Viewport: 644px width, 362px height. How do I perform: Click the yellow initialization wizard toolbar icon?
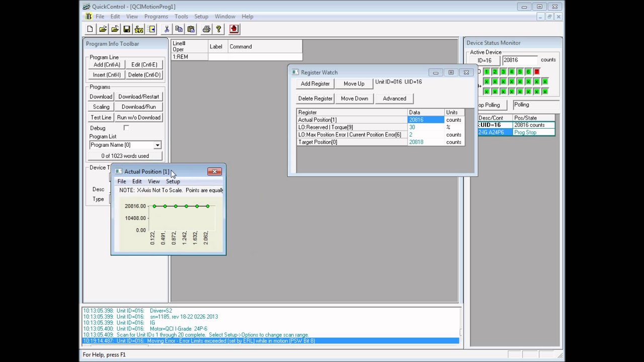tap(139, 29)
